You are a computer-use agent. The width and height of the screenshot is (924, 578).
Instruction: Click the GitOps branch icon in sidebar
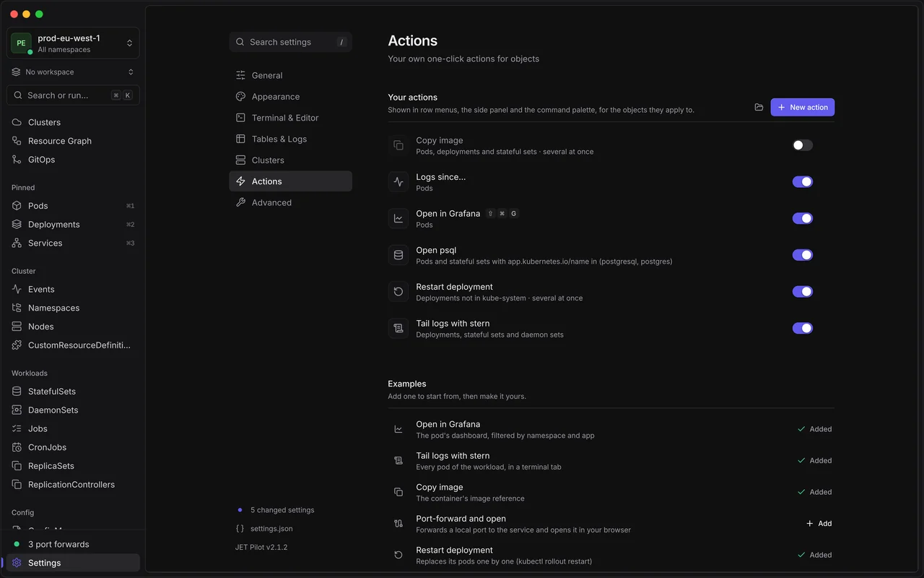tap(17, 160)
